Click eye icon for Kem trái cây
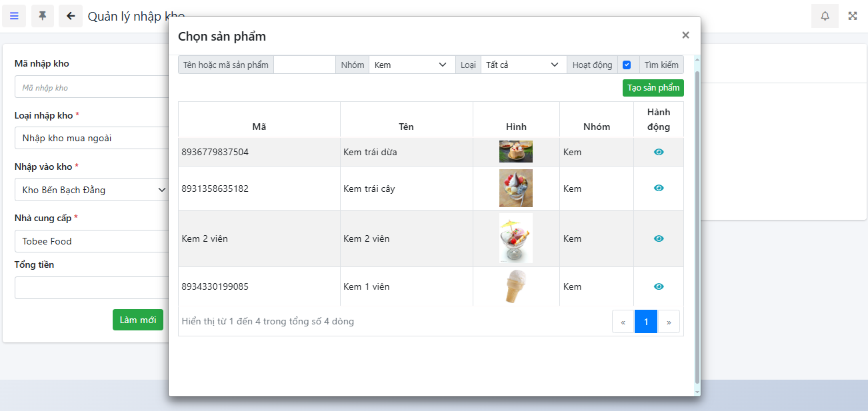 pyautogui.click(x=659, y=189)
